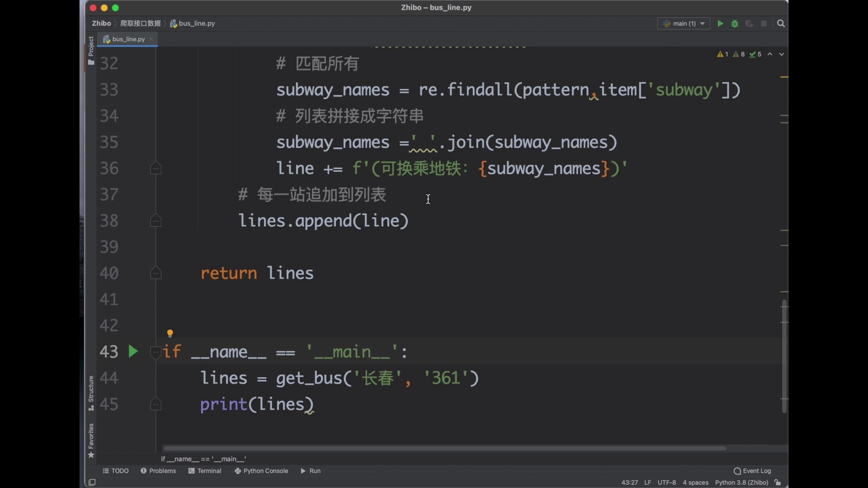Select the bus_line.py editor tab
This screenshot has height=488, width=868.
click(128, 39)
